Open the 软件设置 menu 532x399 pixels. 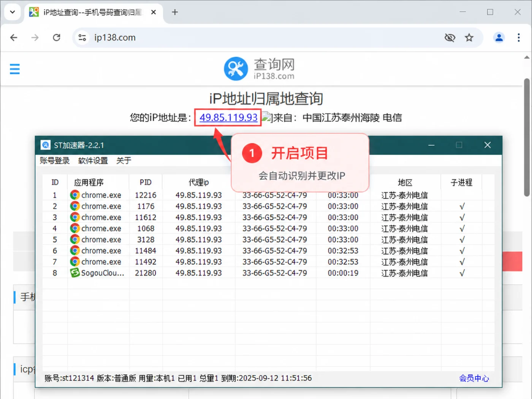click(x=93, y=161)
